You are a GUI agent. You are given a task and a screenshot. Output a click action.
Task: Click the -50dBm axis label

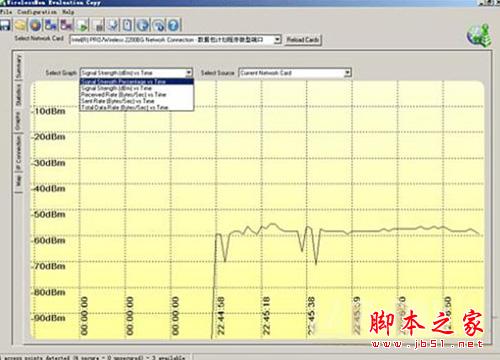coord(49,214)
